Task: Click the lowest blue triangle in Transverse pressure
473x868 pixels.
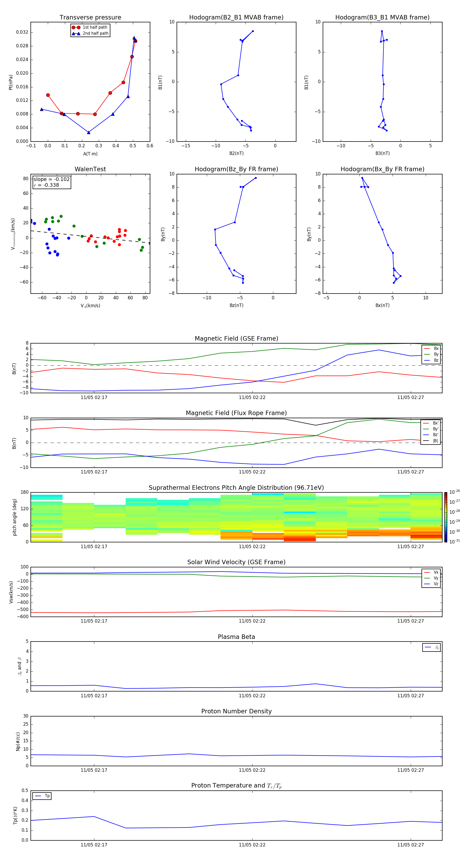Action: point(89,132)
